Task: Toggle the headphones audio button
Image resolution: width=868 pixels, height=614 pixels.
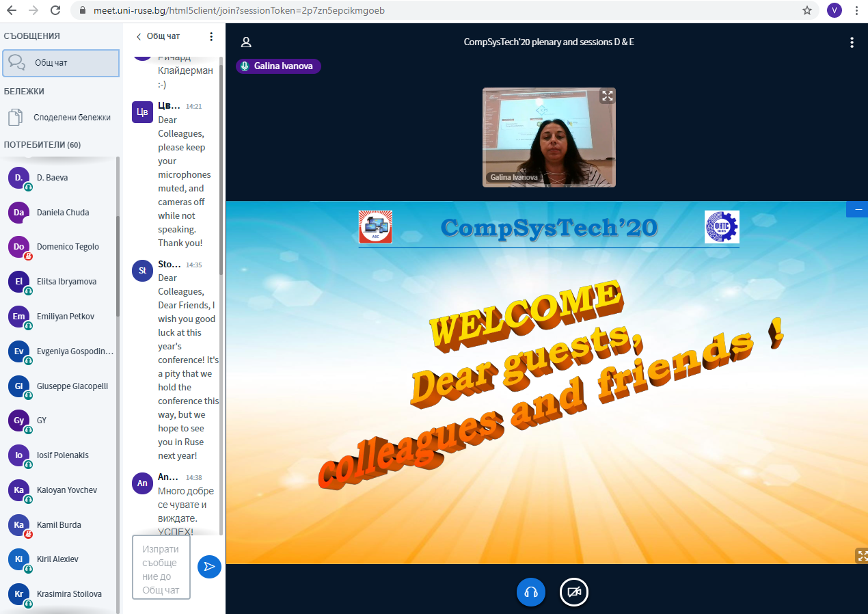Action: point(530,592)
